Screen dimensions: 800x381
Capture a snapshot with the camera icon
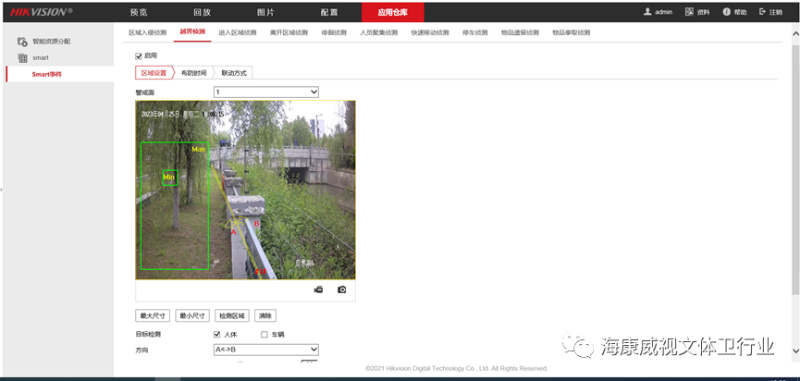click(x=342, y=290)
